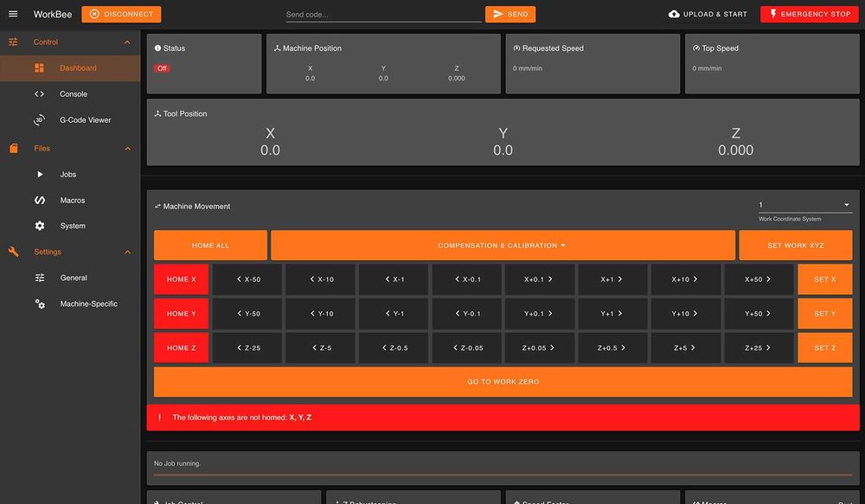
Task: Jog X axis by plus 50
Action: [x=759, y=279]
